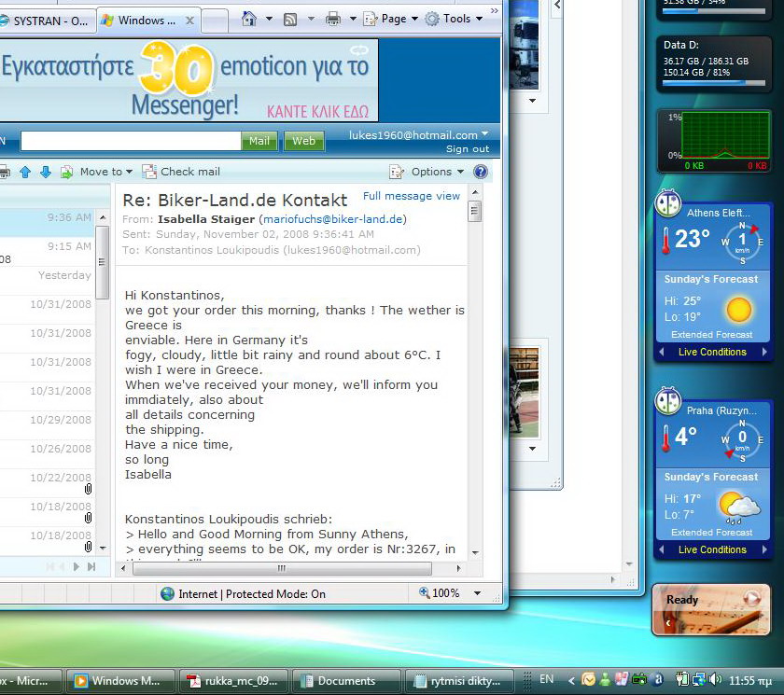The width and height of the screenshot is (784, 695).
Task: Go to next message with down arrow
Action: tap(45, 172)
